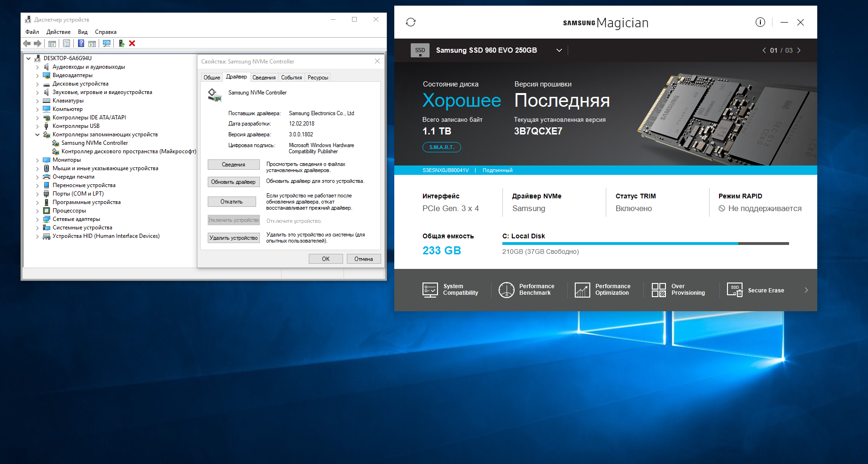Click the serial number S3ESNX0JB80041V
This screenshot has width=868, height=464.
click(x=446, y=170)
